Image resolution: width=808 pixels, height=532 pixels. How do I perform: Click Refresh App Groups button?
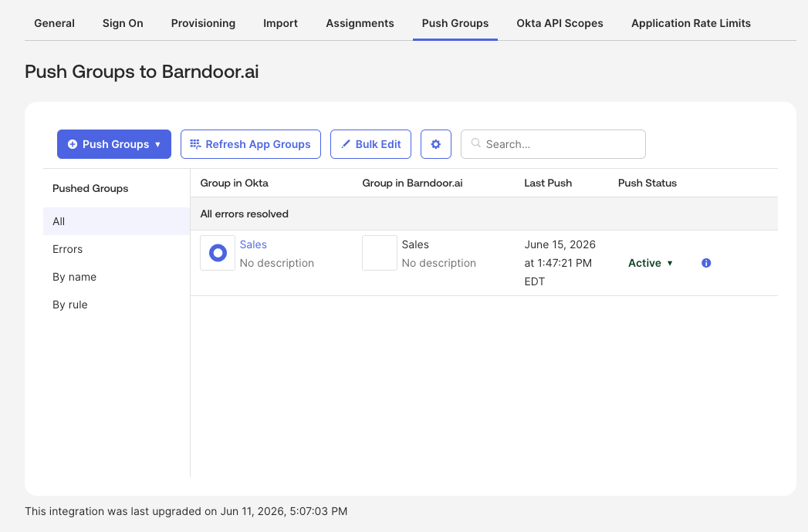[x=251, y=144]
